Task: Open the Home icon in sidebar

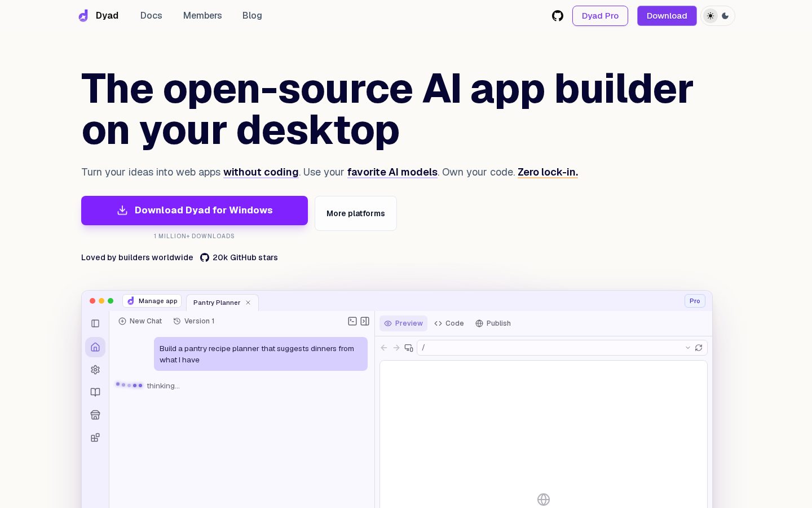Action: click(x=95, y=347)
